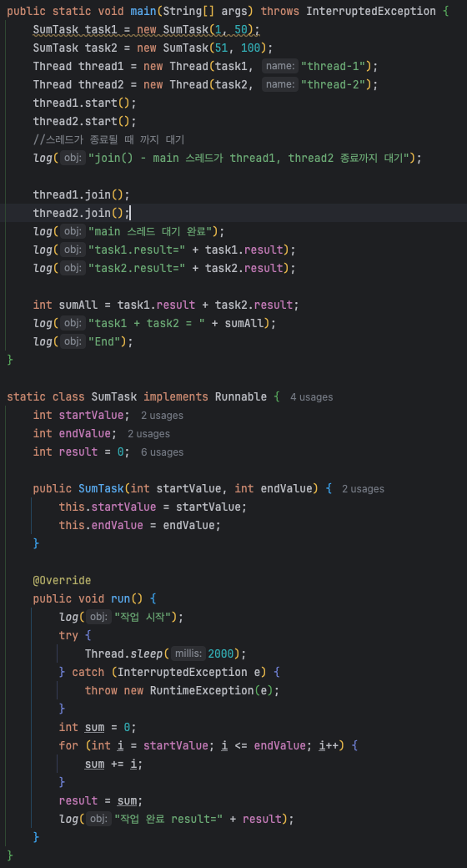Click the "millis:" hint before 2000
The width and height of the screenshot is (467, 868).
coord(188,654)
